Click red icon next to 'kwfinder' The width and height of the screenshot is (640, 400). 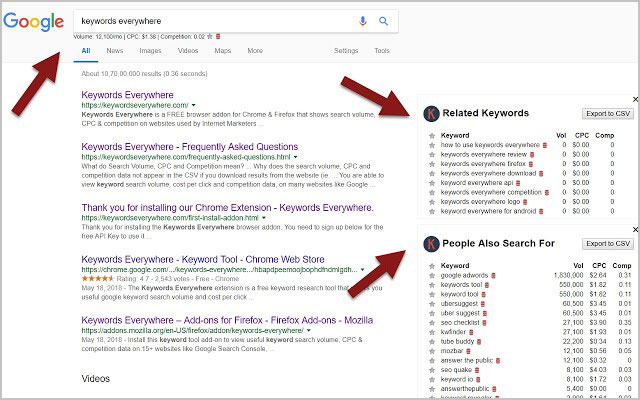point(471,332)
